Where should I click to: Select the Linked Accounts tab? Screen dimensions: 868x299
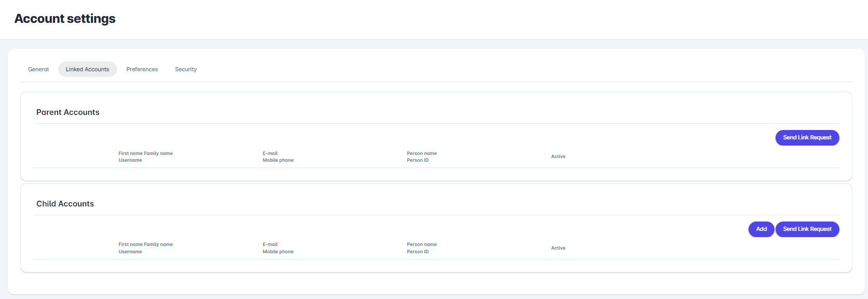pyautogui.click(x=87, y=69)
